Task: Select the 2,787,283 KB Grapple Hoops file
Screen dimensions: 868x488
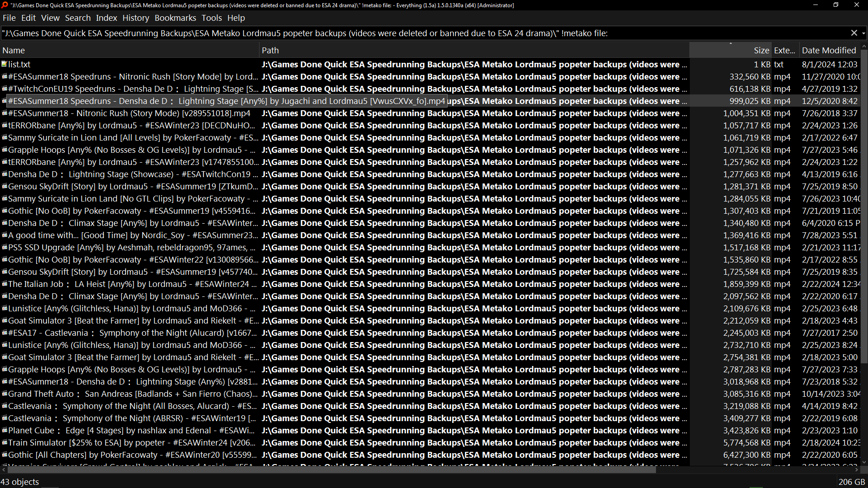Action: (132, 369)
